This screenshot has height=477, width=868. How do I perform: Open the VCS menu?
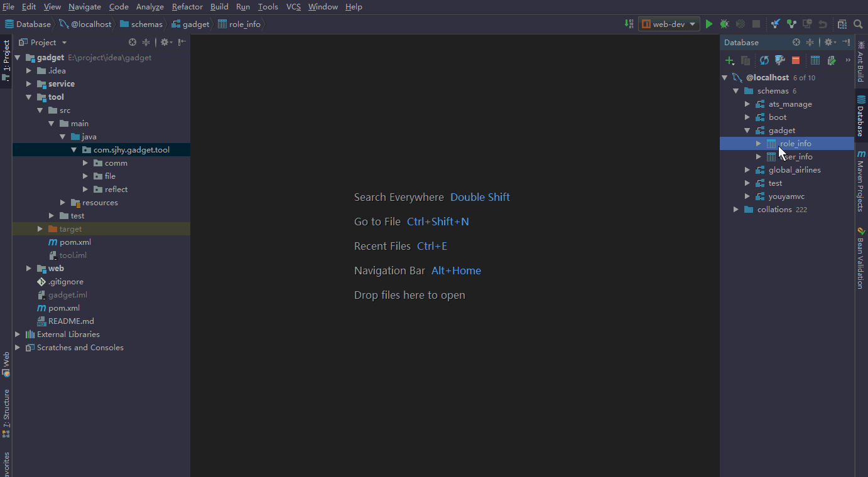[x=293, y=7]
